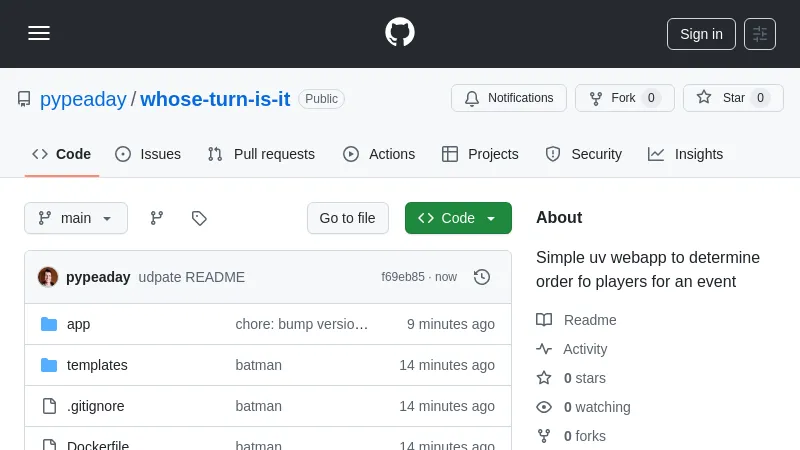
Task: View the tags icon
Action: 199,218
